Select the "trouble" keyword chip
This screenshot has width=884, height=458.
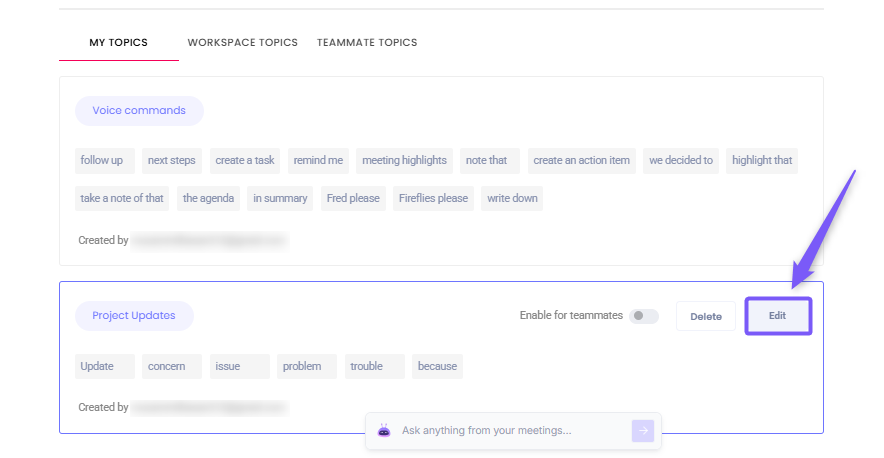[367, 366]
